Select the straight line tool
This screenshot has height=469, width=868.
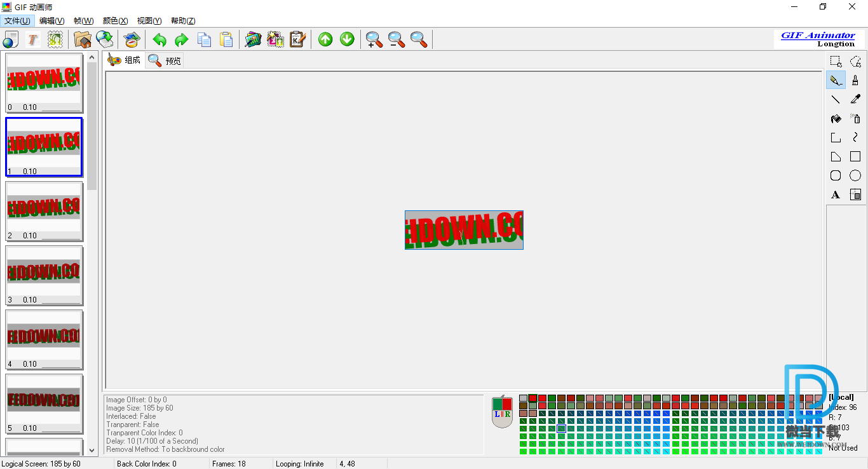tap(836, 99)
